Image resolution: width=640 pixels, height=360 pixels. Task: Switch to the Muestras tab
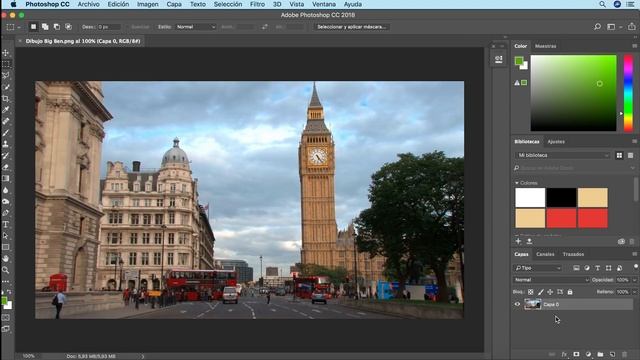tap(545, 46)
